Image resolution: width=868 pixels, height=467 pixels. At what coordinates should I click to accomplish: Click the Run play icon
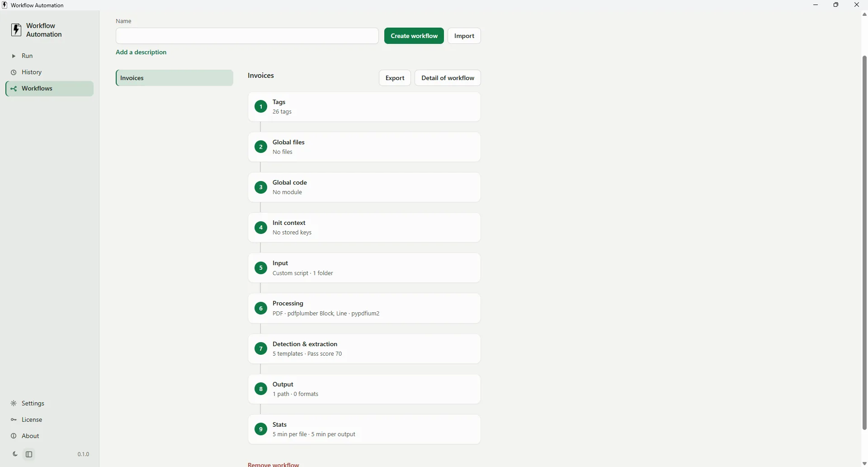(x=14, y=56)
